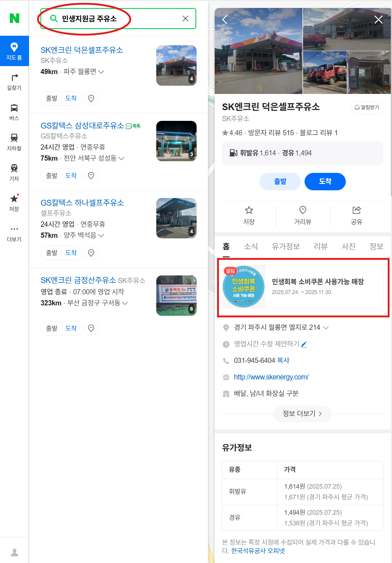Open SK엔크린 금정산주유소 result title
This screenshot has height=563, width=392.
[78, 280]
